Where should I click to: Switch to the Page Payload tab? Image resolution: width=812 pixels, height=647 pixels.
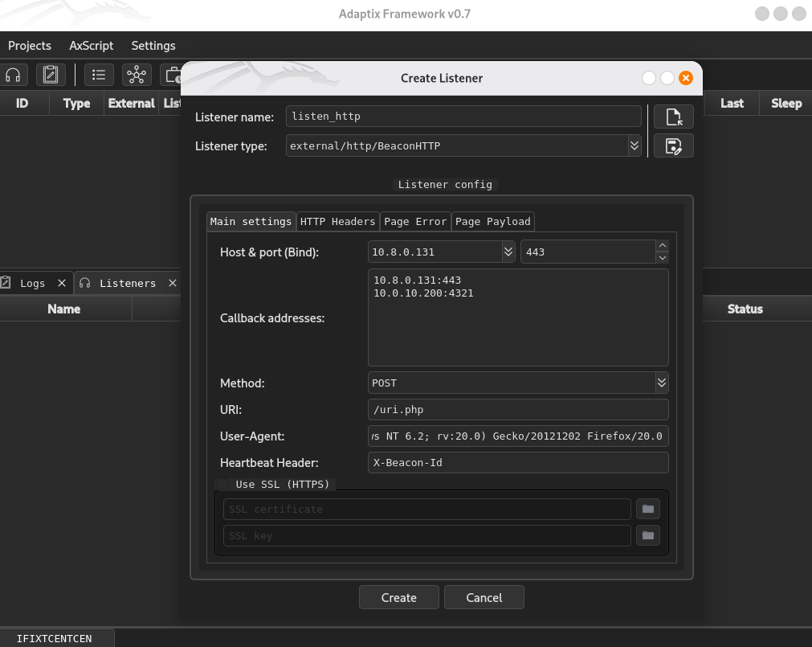pyautogui.click(x=493, y=222)
